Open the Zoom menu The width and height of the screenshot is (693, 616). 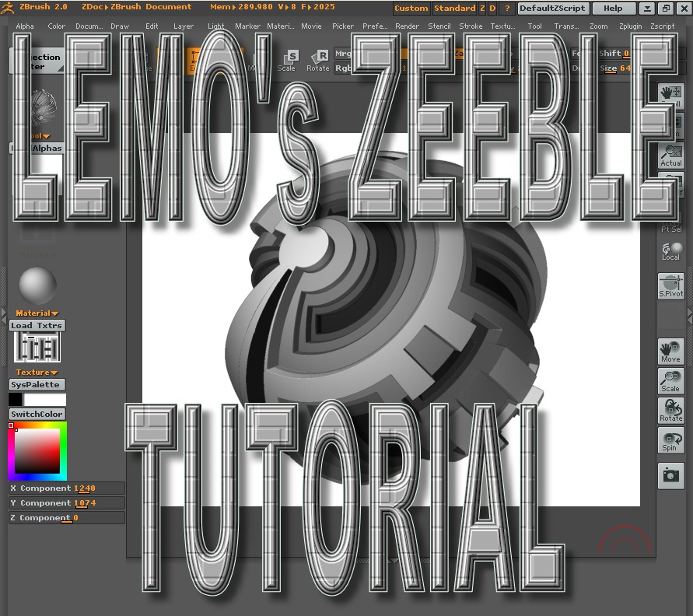[598, 26]
